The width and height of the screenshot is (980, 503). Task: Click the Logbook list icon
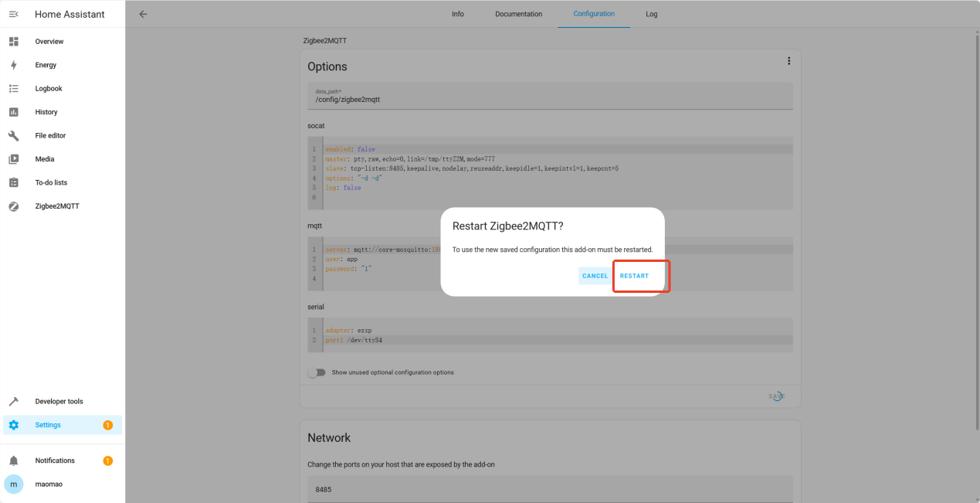(x=13, y=88)
